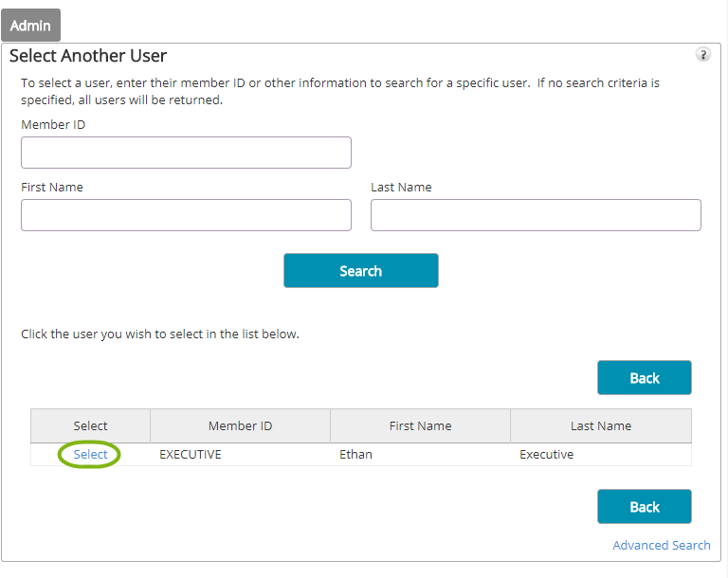Click the Member ID label above the field
Viewport: 728px width, 578px height.
pos(53,124)
